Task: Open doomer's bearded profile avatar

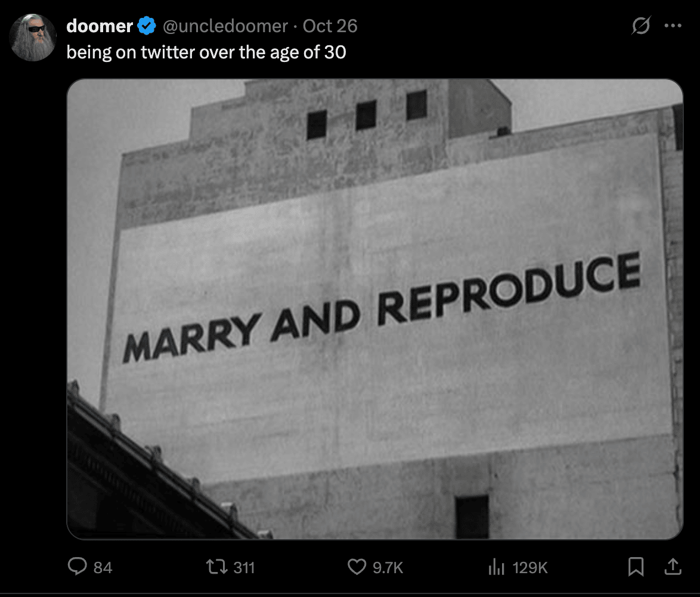Action: click(x=33, y=37)
